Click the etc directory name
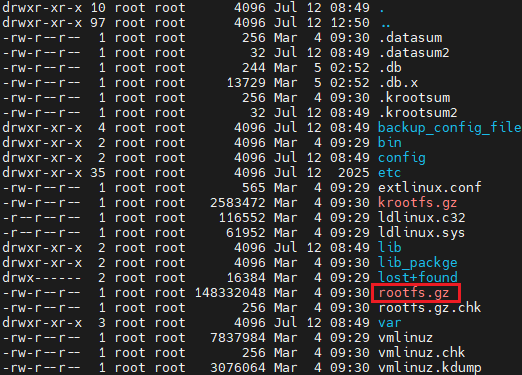The height and width of the screenshot is (375, 522). (x=389, y=173)
